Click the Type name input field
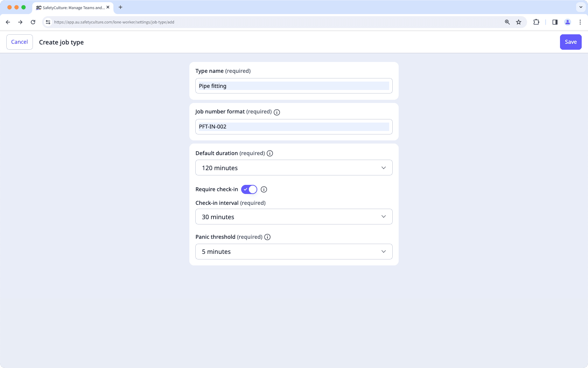Viewport: 588px width, 368px height. (294, 86)
